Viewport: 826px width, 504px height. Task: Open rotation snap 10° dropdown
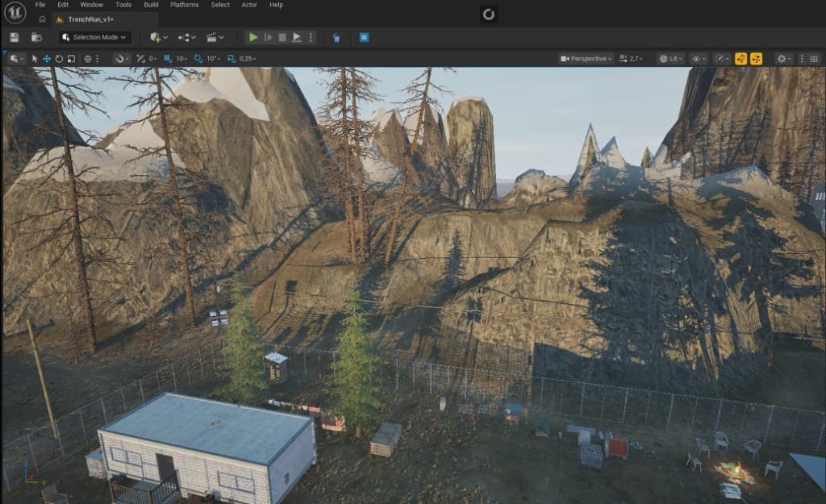point(213,58)
